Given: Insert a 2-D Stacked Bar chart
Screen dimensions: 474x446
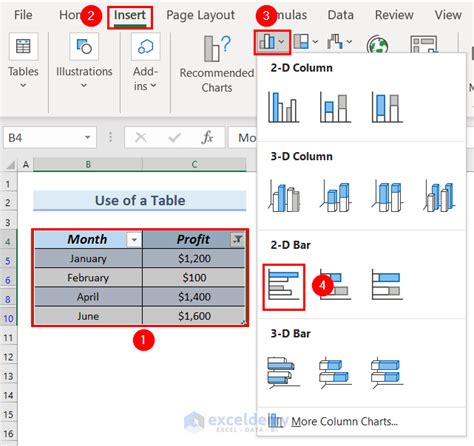Looking at the screenshot, I should point(335,285).
